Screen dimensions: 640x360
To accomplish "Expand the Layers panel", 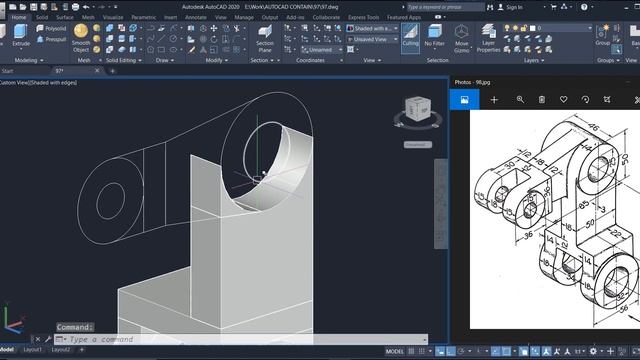I will pyautogui.click(x=534, y=60).
